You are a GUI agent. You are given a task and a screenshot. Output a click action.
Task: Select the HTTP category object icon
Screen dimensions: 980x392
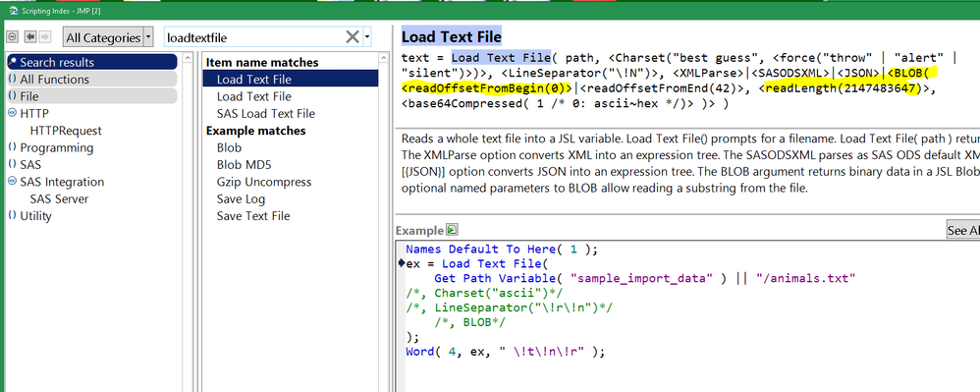(x=12, y=113)
